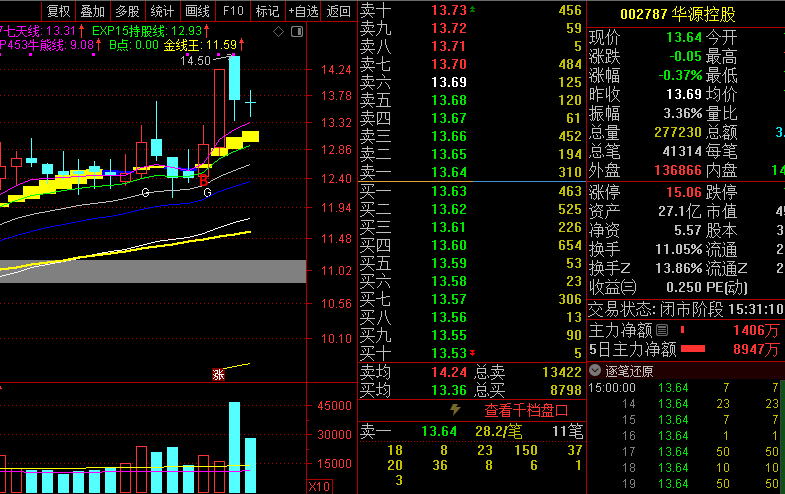The height and width of the screenshot is (494, 785).
Task: Open the 画线 drawing tools menu
Action: tap(198, 11)
